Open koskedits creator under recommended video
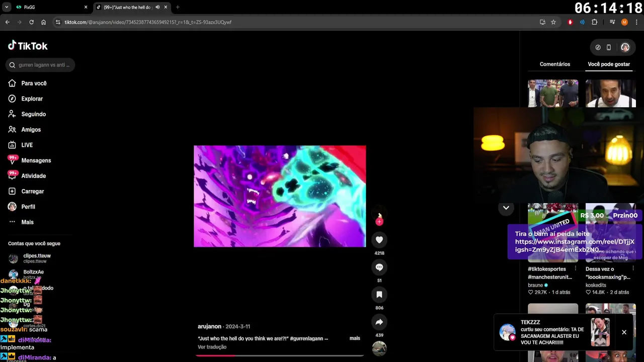644x362 pixels. point(596,285)
